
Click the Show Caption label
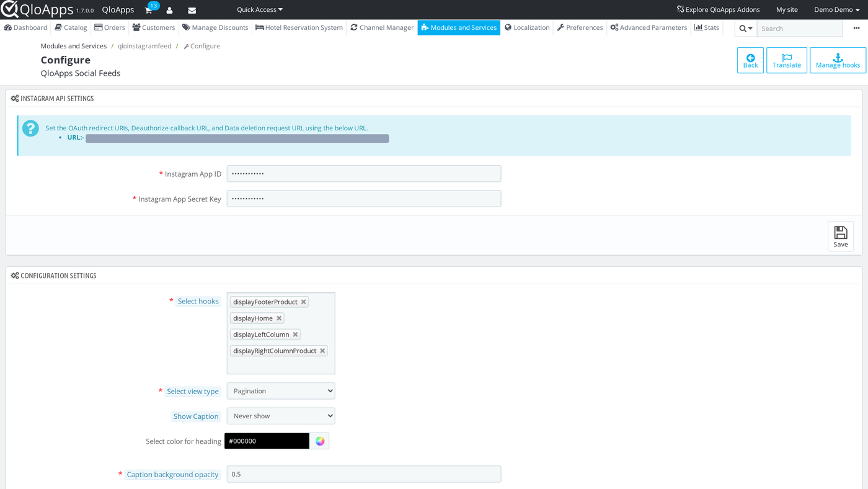pos(196,416)
